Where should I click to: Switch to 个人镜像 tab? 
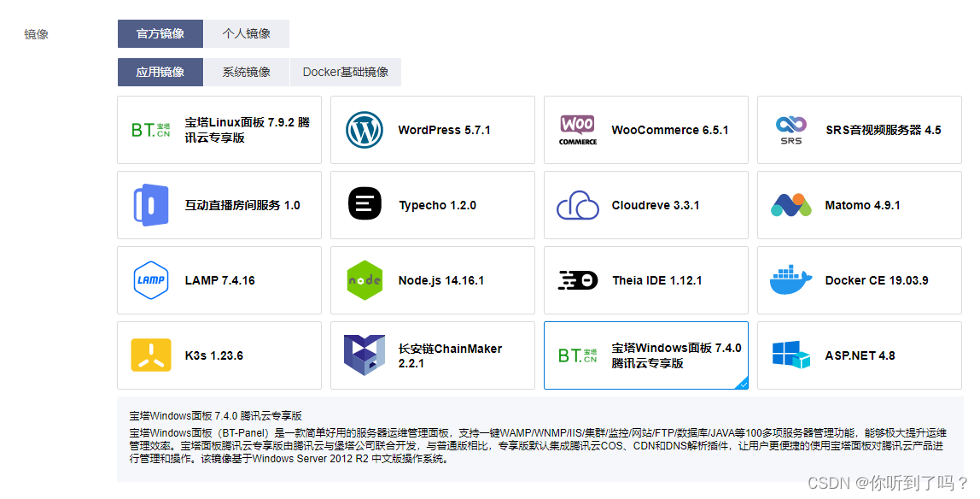click(x=246, y=34)
